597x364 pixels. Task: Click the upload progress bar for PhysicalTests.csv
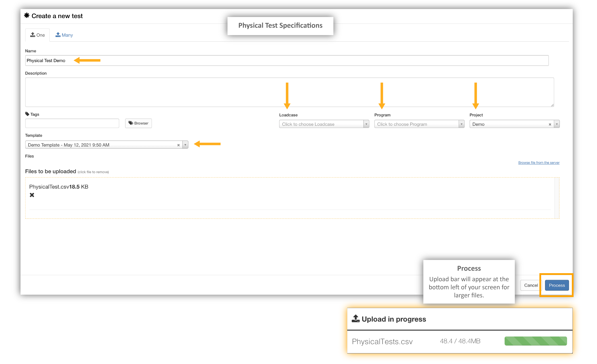[536, 341]
